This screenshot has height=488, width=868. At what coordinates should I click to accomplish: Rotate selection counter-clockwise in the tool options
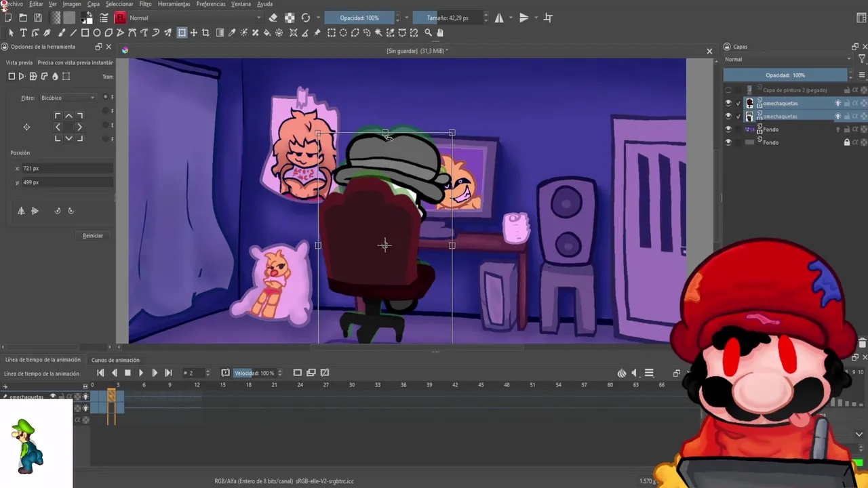point(58,211)
